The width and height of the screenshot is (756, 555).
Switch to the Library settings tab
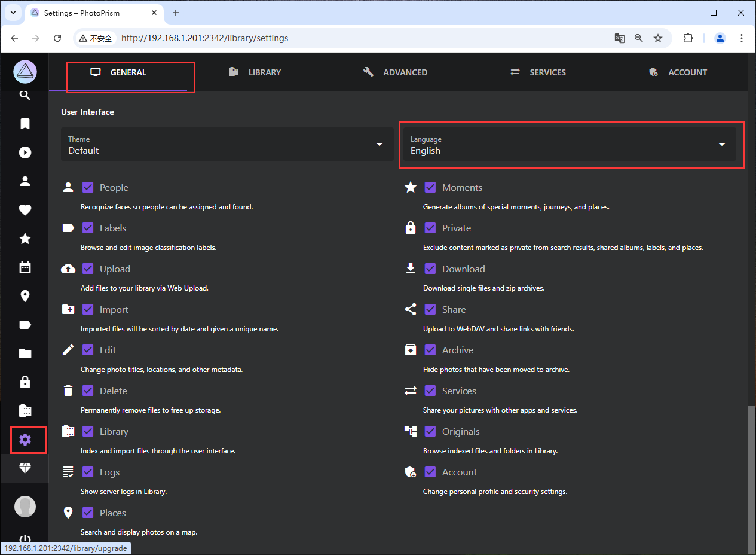pos(255,72)
